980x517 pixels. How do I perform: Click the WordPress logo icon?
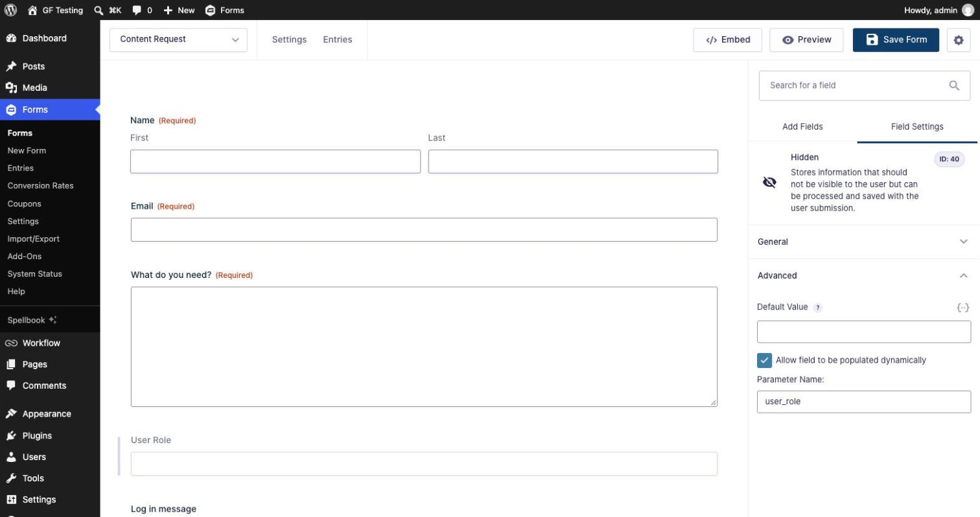(x=10, y=10)
